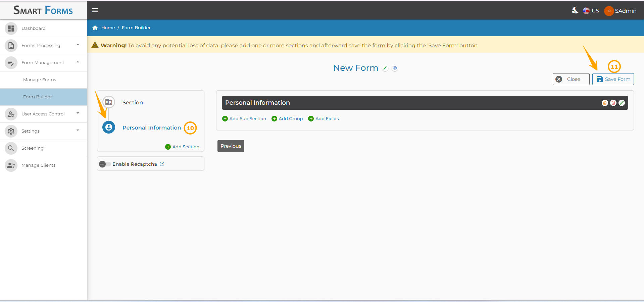Expand the Settings menu arrow
Viewport: 644px width, 302px height.
[78, 130]
